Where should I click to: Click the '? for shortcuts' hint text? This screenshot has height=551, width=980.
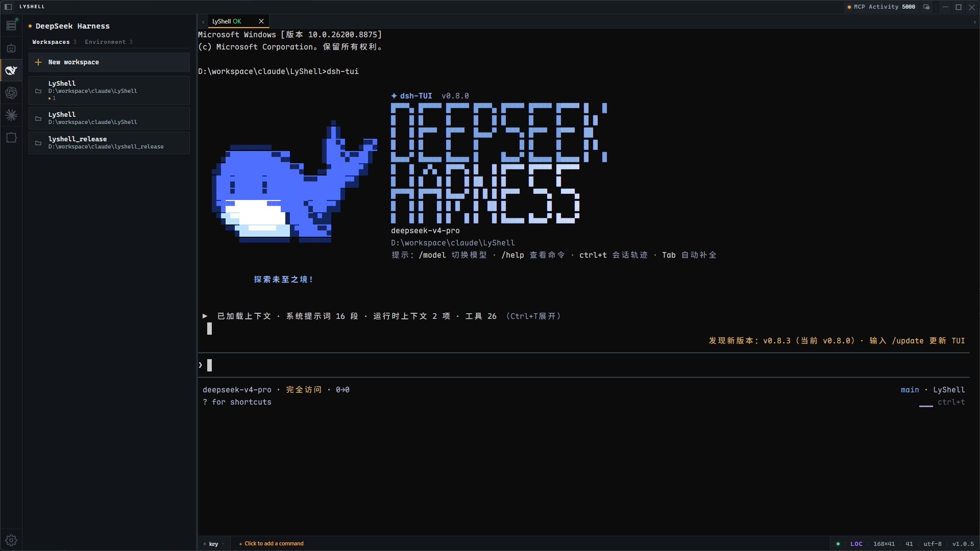point(237,402)
